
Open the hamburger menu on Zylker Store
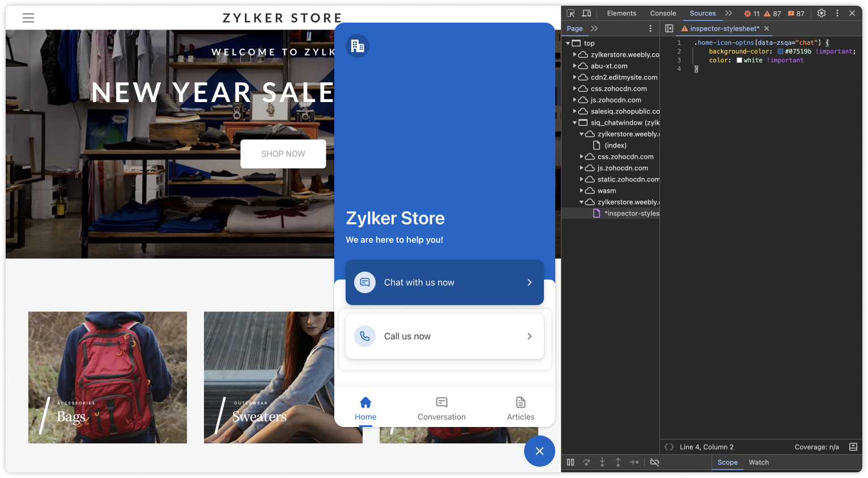click(x=28, y=18)
